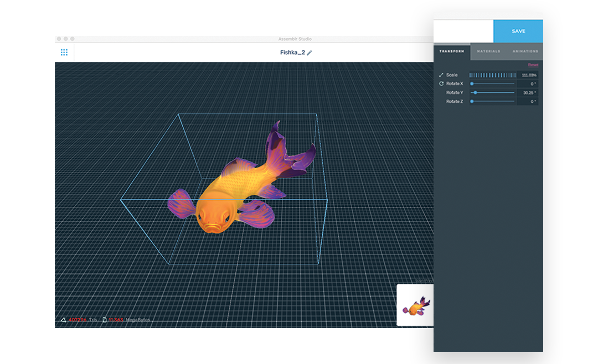Click the Rotate Y slider handle

476,93
